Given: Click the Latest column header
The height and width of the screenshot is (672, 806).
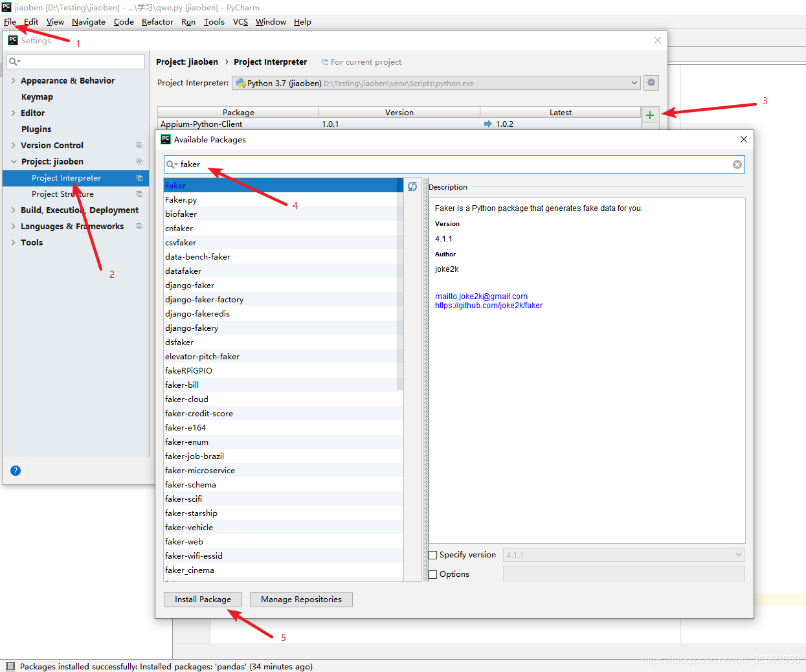Looking at the screenshot, I should coord(561,113).
